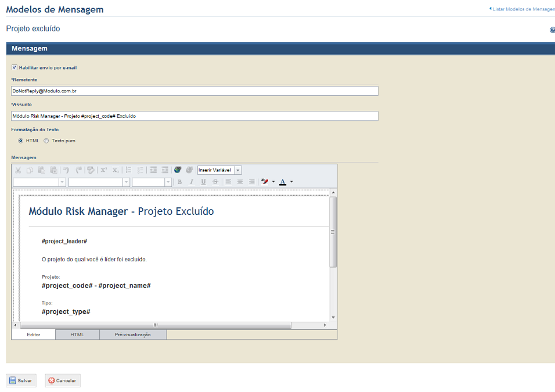Click the Indent icon

(153, 170)
